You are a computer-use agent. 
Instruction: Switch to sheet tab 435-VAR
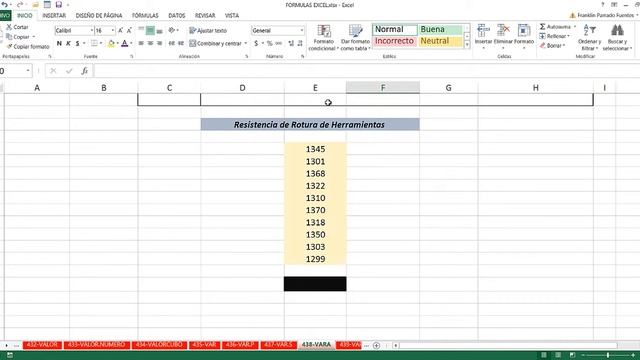point(204,345)
